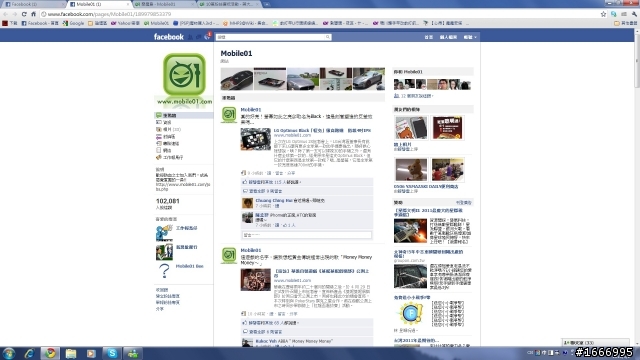The height and width of the screenshot is (360, 640).
Task: Open the media player taskbar icon
Action: point(91,353)
